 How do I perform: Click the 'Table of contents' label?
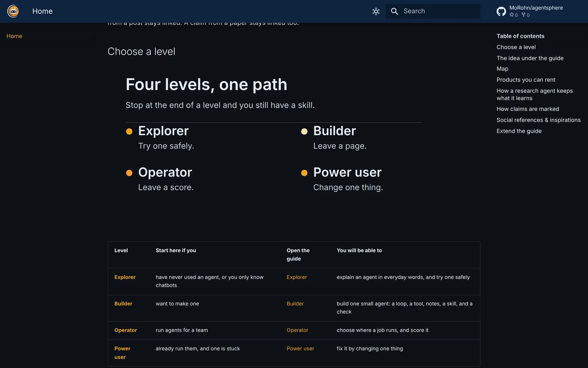pyautogui.click(x=520, y=36)
